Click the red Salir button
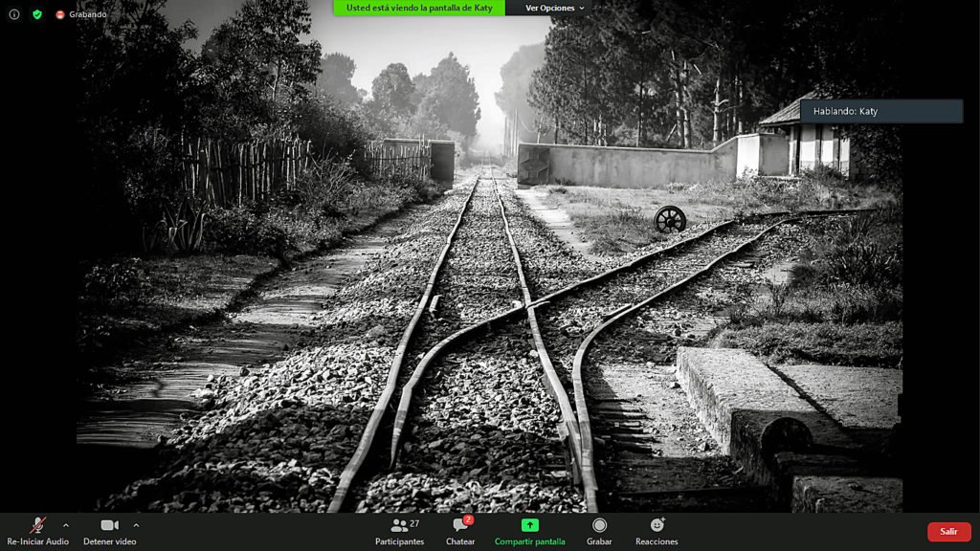 tap(948, 532)
